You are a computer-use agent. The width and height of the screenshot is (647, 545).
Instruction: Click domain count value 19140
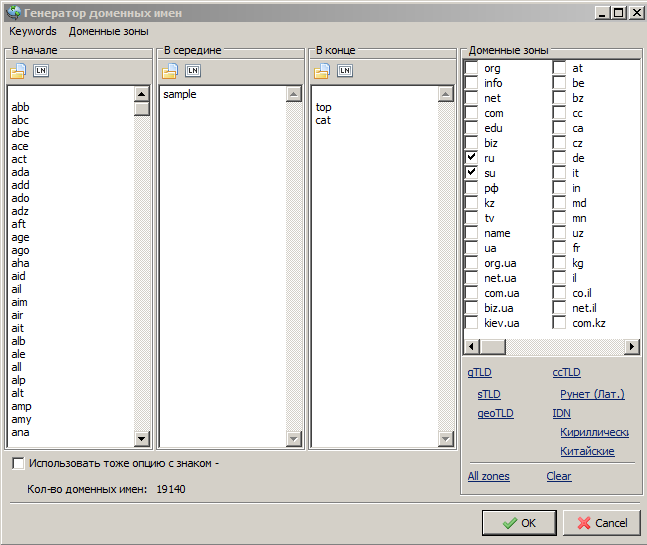tap(171, 489)
